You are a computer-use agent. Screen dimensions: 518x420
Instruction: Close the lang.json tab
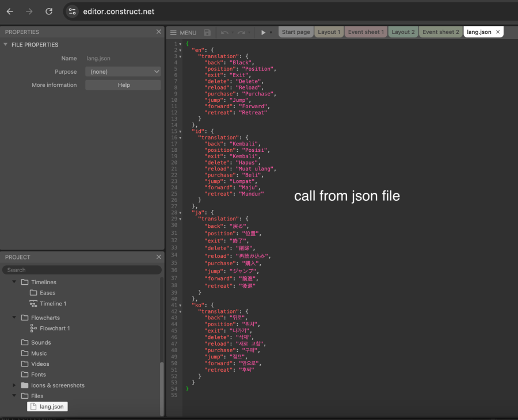[x=498, y=32]
